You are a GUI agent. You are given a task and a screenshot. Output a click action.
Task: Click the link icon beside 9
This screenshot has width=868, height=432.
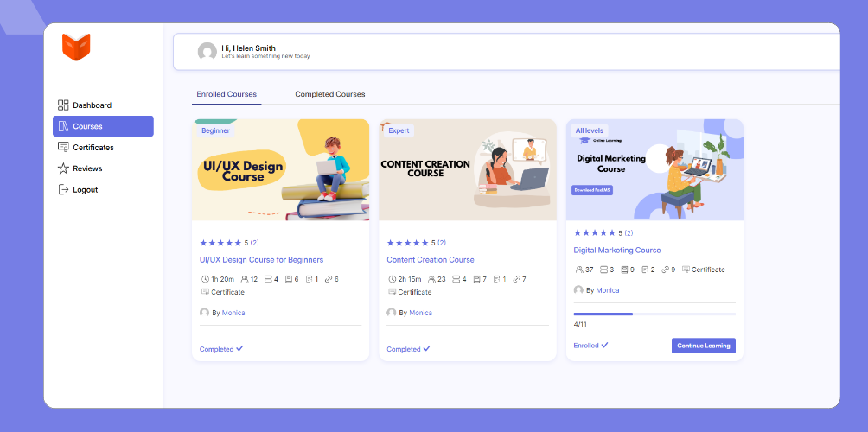coord(666,270)
